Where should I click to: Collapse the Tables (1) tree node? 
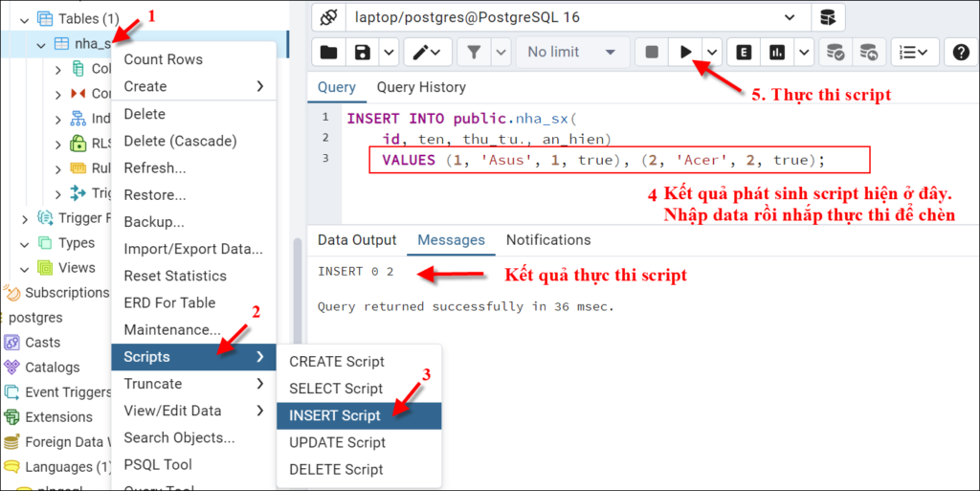tap(24, 19)
